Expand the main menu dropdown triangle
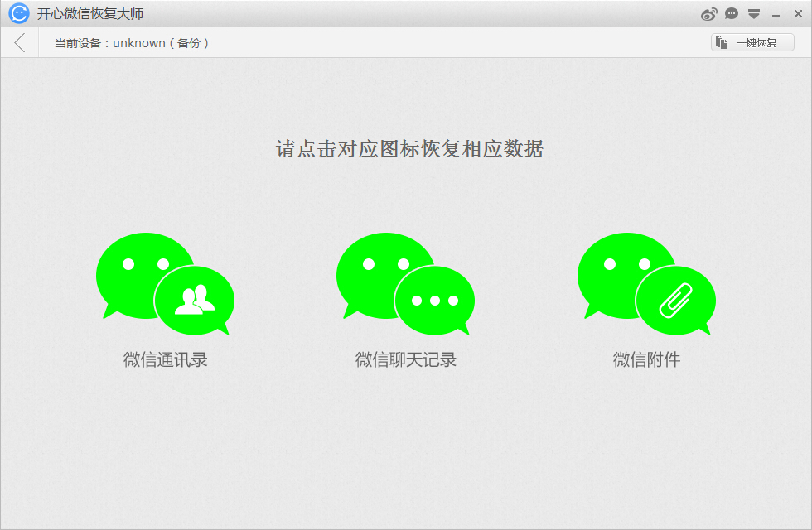The image size is (812, 530). (x=754, y=14)
